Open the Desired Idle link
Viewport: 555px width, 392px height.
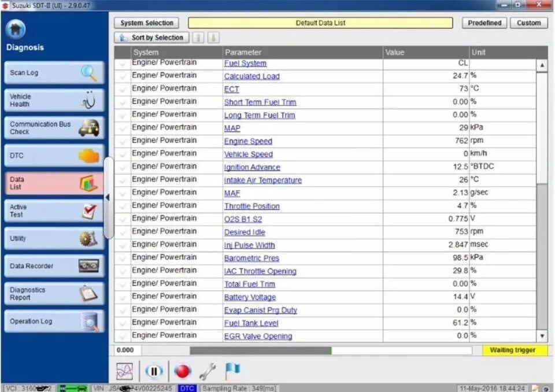point(245,232)
